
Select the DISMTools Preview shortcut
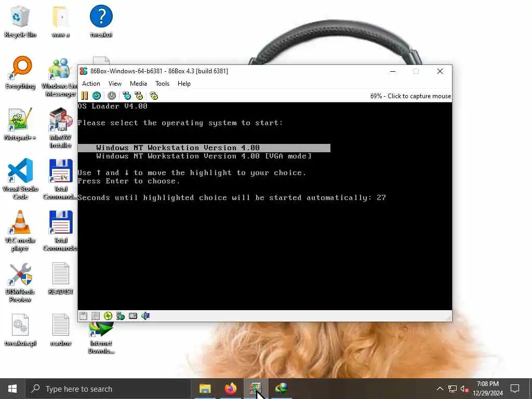20,282
